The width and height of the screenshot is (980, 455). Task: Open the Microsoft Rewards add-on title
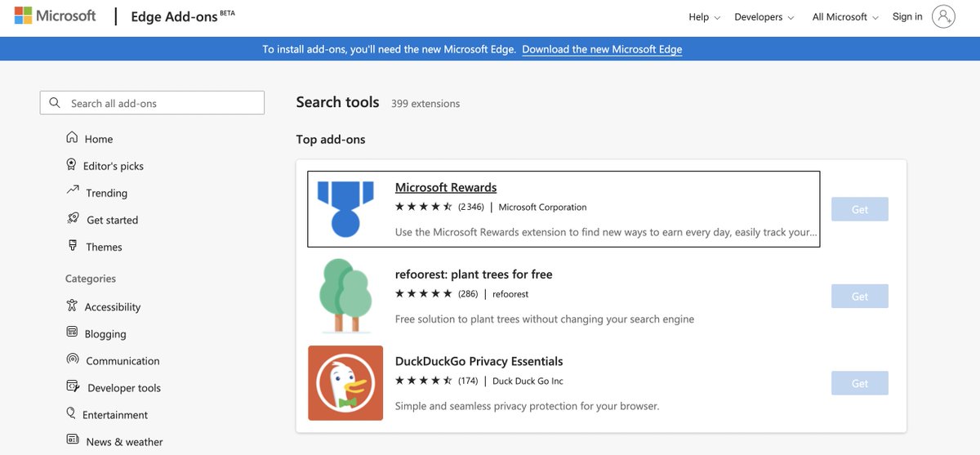pos(446,188)
